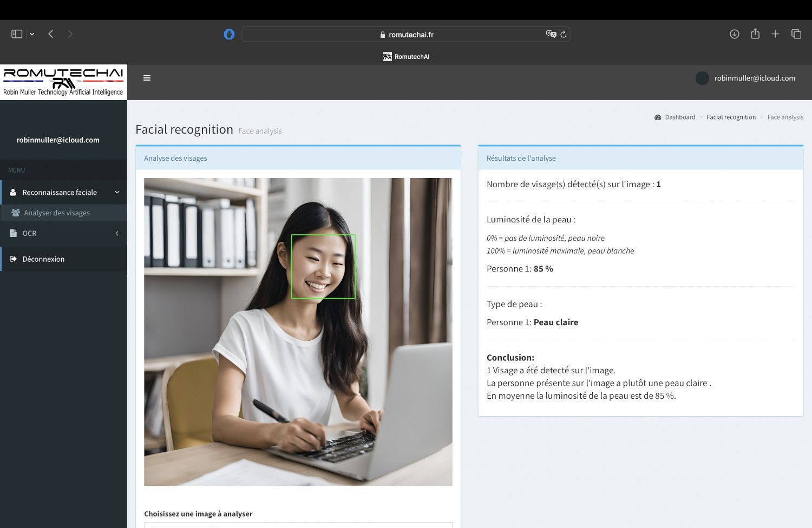812x528 pixels.
Task: Reload the page with refresh icon
Action: tap(564, 34)
